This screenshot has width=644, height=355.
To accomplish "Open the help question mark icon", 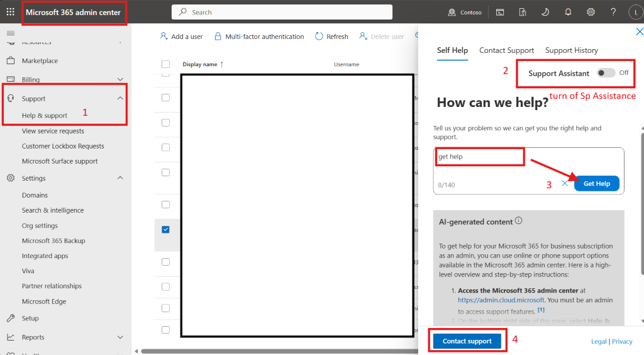I will point(613,13).
